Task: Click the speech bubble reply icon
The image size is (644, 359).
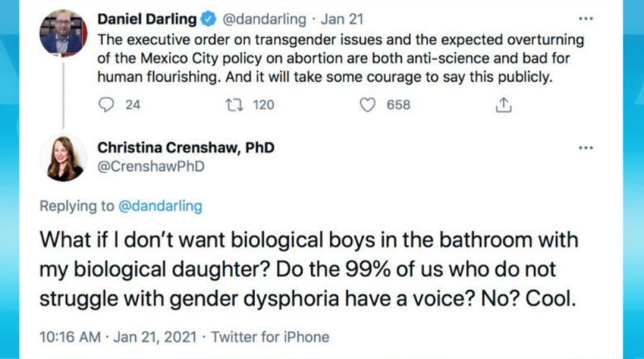Action: (105, 105)
